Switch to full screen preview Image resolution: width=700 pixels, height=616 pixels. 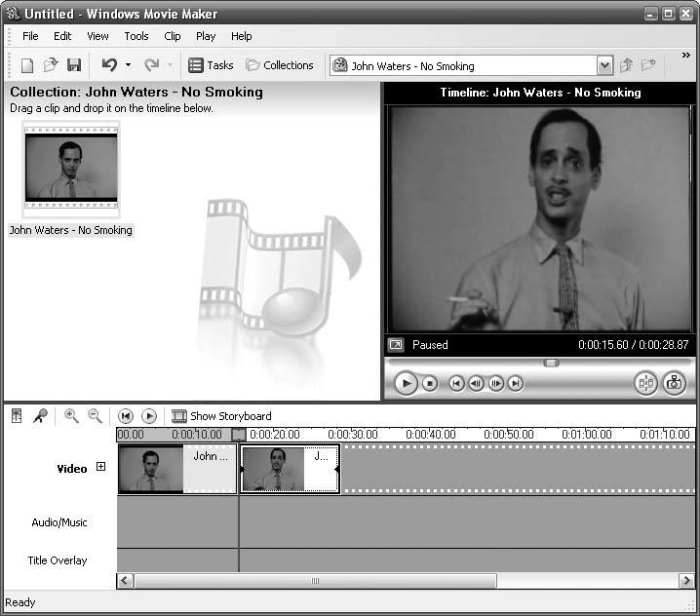[396, 345]
